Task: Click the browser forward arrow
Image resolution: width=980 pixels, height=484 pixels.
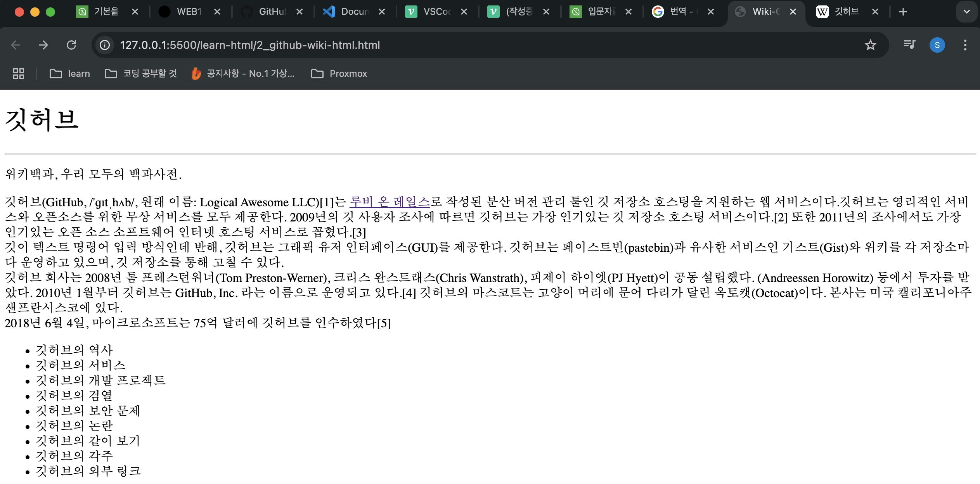Action: (x=43, y=45)
